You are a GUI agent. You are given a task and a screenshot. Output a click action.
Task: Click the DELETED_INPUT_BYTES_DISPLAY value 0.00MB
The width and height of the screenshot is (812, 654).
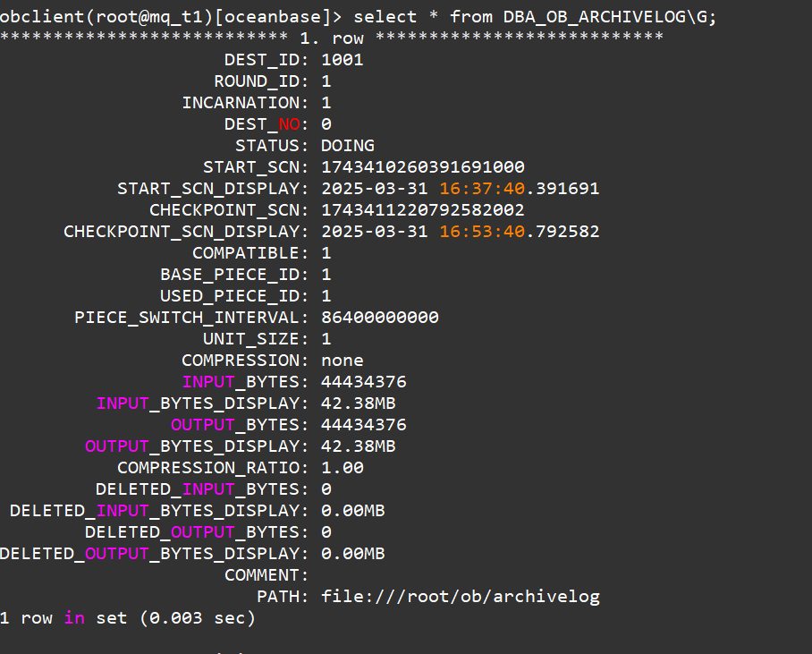tap(352, 511)
